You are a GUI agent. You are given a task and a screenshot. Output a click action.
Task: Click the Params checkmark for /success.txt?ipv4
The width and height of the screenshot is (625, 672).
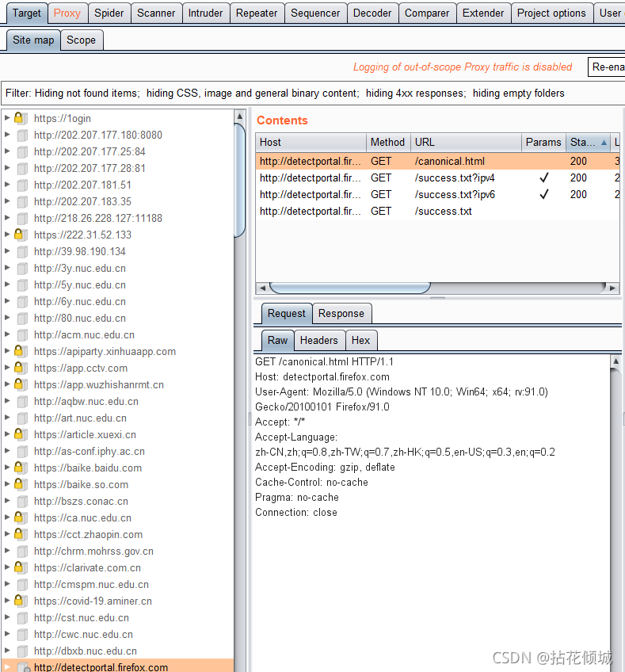point(544,178)
